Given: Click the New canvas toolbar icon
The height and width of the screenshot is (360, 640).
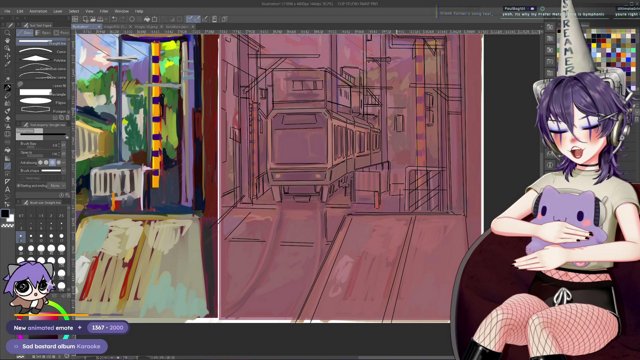Looking at the screenshot, I should (85, 19).
